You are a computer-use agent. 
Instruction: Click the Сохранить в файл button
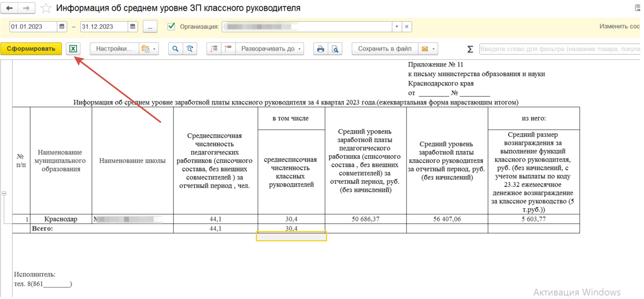point(384,49)
